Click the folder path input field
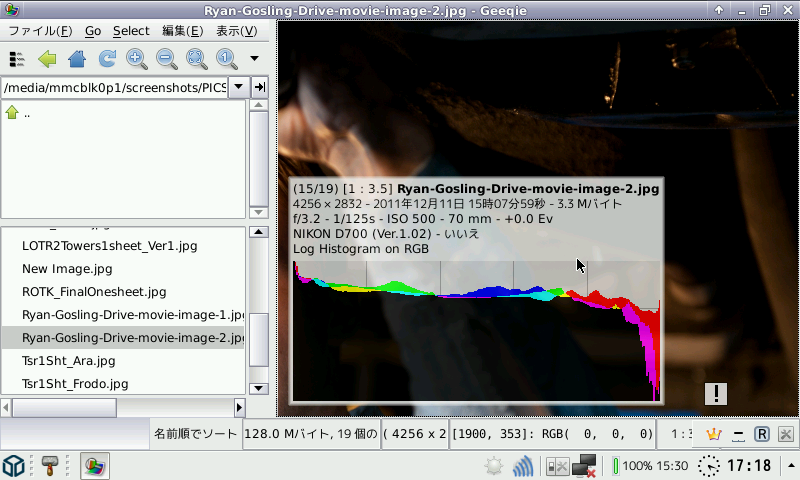This screenshot has width=800, height=480. [115, 87]
